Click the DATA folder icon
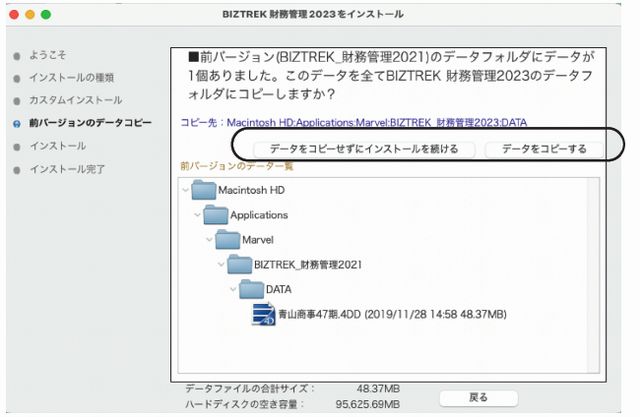 tap(251, 289)
